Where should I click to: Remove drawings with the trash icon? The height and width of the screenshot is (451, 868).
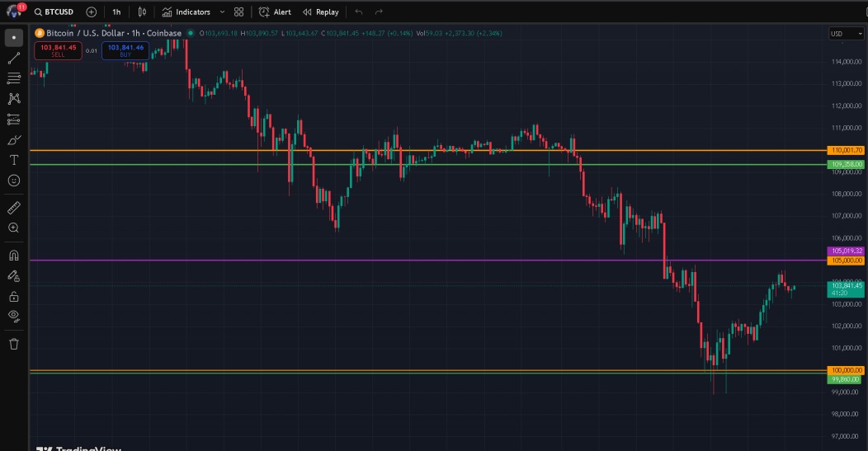14,344
